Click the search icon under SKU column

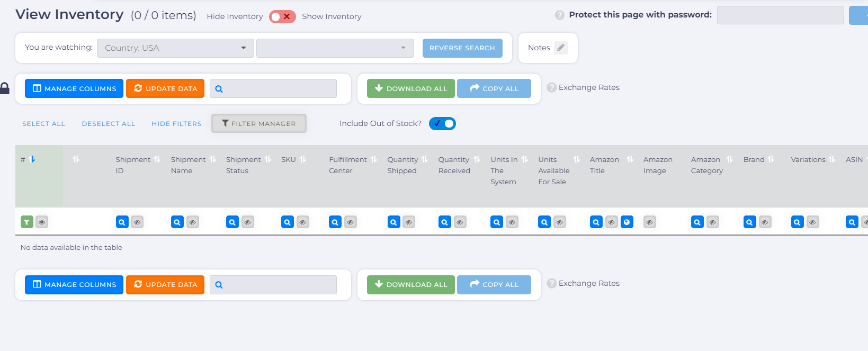pos(288,222)
